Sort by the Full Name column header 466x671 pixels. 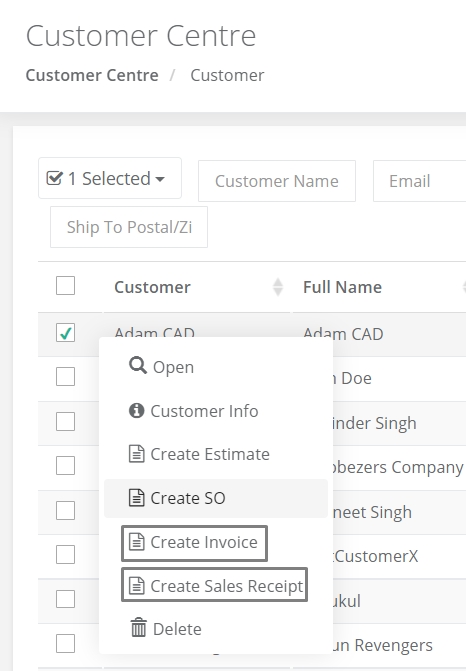[342, 287]
